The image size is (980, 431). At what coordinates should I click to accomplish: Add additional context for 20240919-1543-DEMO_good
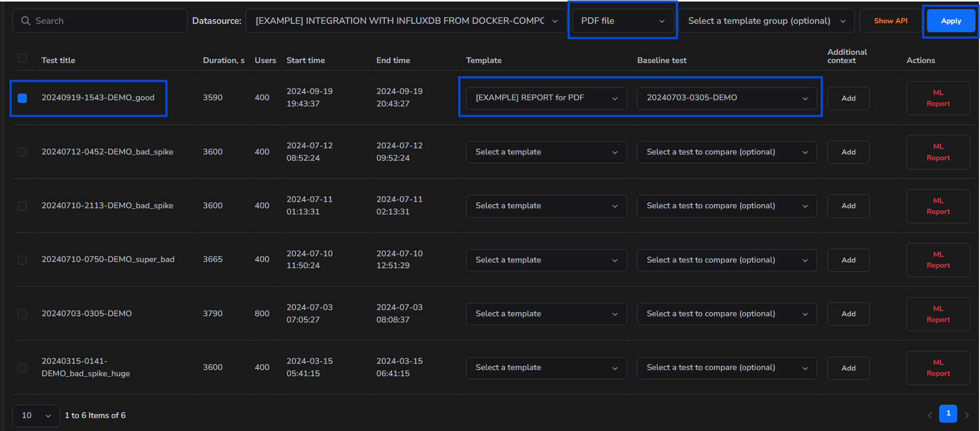[x=848, y=98]
